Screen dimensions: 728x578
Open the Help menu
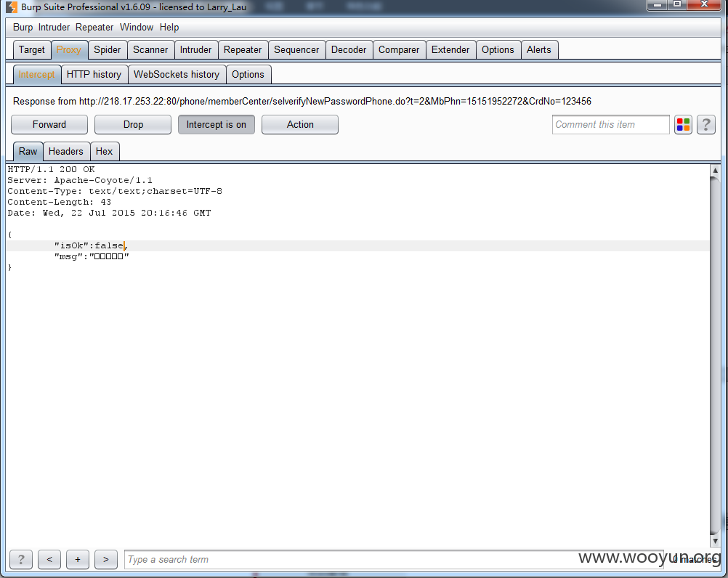pyautogui.click(x=169, y=28)
